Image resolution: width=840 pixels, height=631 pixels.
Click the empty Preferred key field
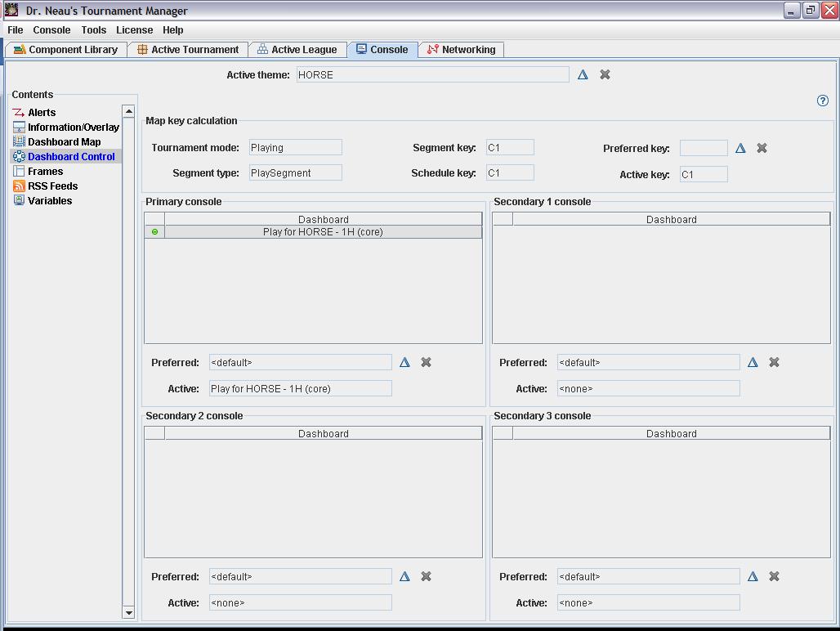pyautogui.click(x=704, y=148)
